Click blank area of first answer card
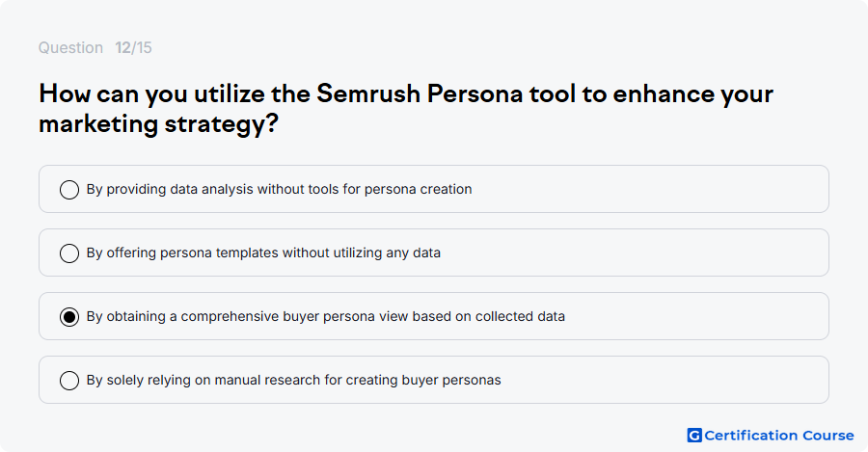Image resolution: width=868 pixels, height=452 pixels. pos(648,189)
